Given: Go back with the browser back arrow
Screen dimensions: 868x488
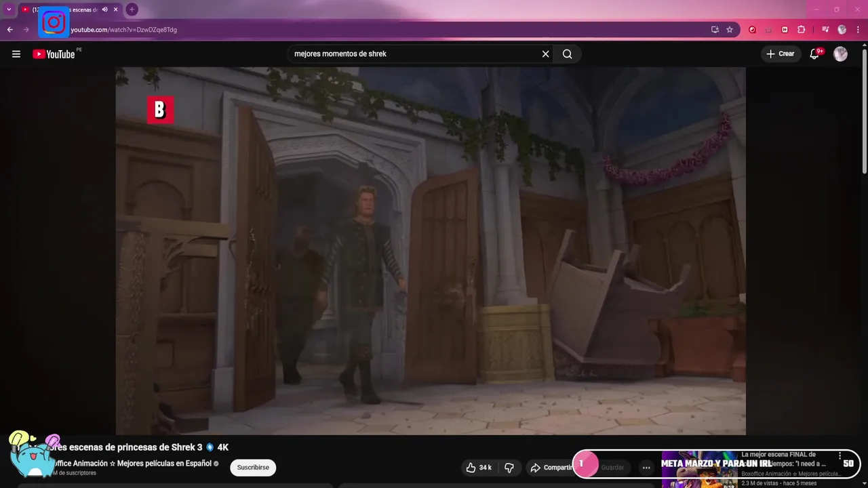Looking at the screenshot, I should pos(10,30).
